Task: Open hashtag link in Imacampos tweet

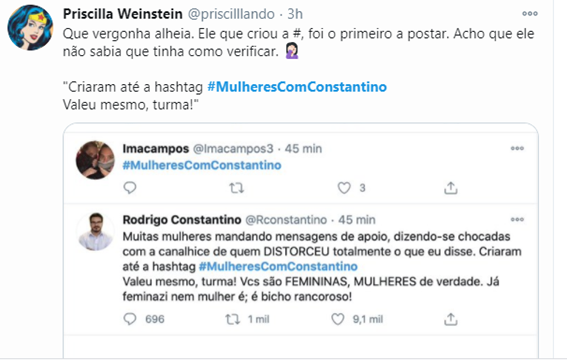Action: (202, 165)
